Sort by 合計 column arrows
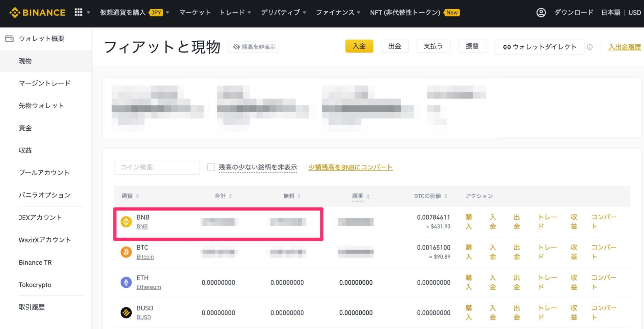 230,196
